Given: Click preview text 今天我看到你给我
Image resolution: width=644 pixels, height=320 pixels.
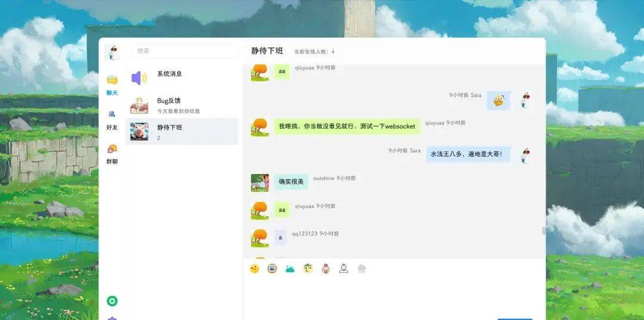Looking at the screenshot, I should (178, 111).
